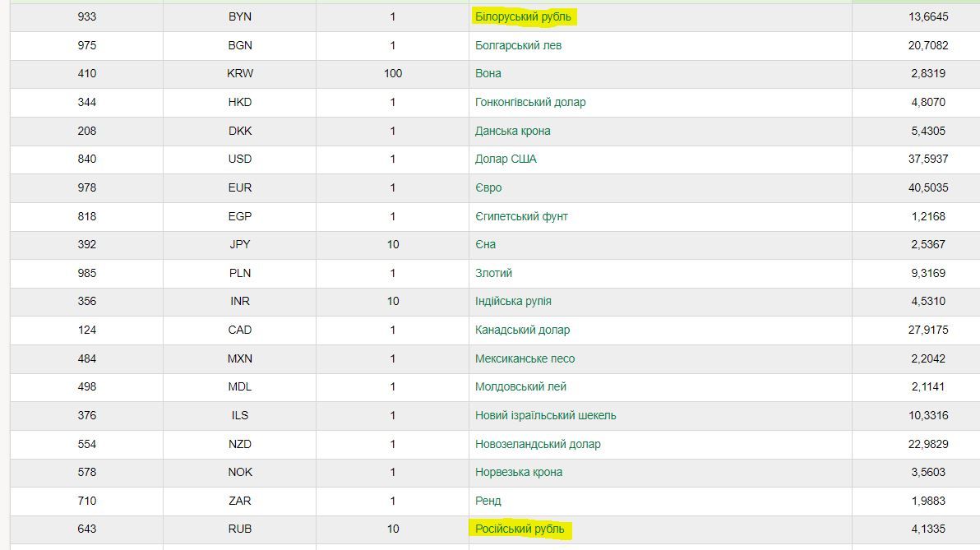Click the Болгарський лев link
The image size is (980, 550).
pyautogui.click(x=518, y=45)
